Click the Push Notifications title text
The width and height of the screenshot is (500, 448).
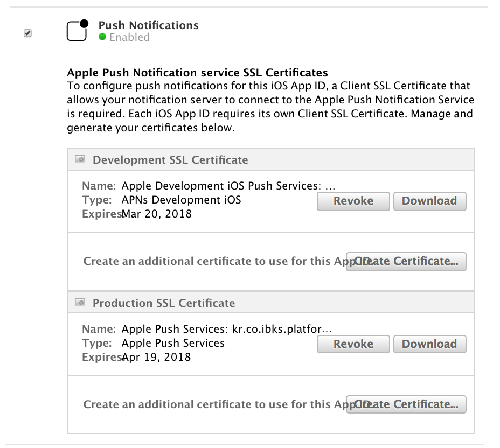click(x=148, y=25)
